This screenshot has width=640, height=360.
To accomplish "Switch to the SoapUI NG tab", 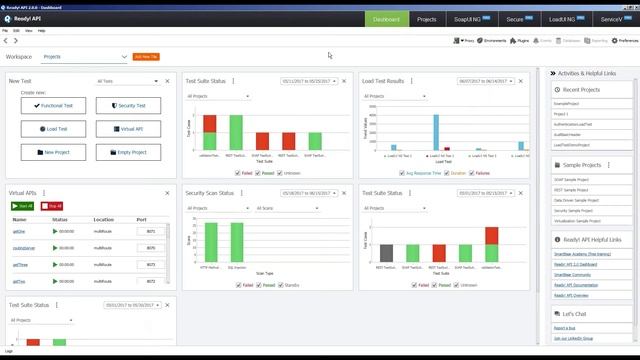I will (x=472, y=19).
